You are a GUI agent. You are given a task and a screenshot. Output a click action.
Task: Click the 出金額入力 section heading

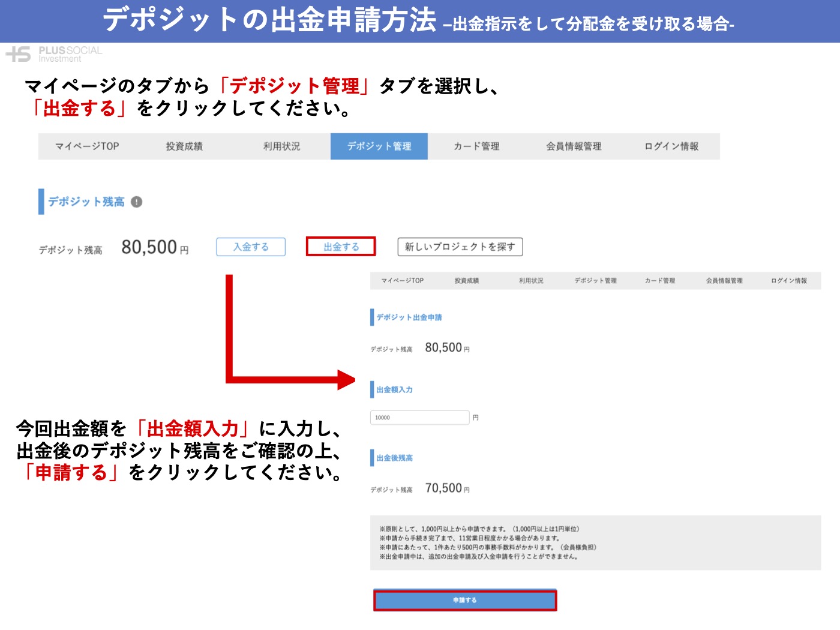395,390
